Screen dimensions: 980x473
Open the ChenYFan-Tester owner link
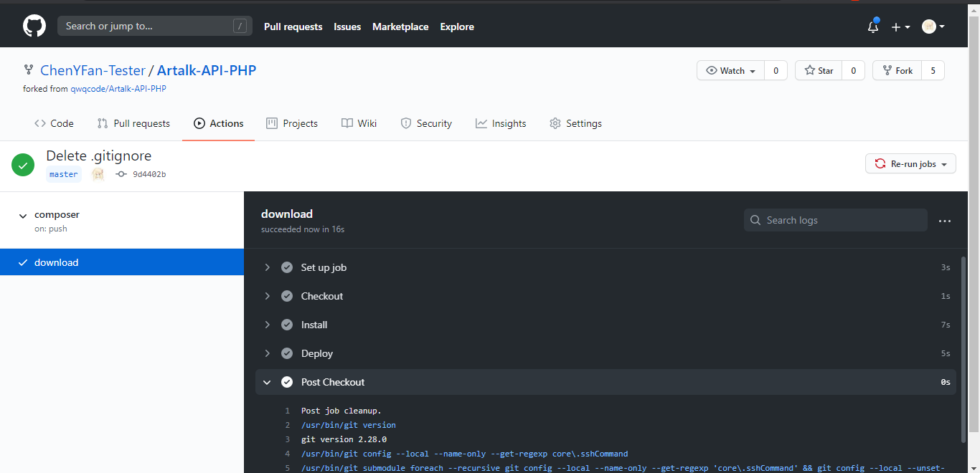point(93,70)
